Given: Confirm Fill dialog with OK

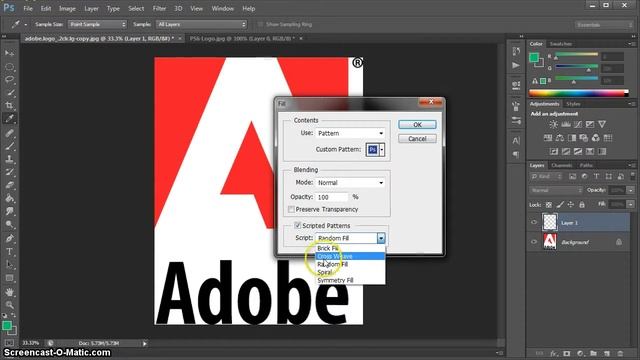Looking at the screenshot, I should tap(417, 124).
